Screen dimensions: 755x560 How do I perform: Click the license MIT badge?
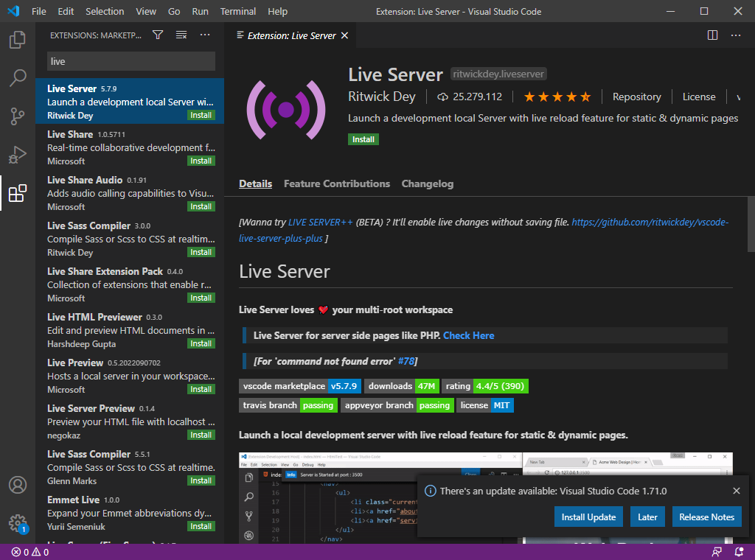pos(485,405)
